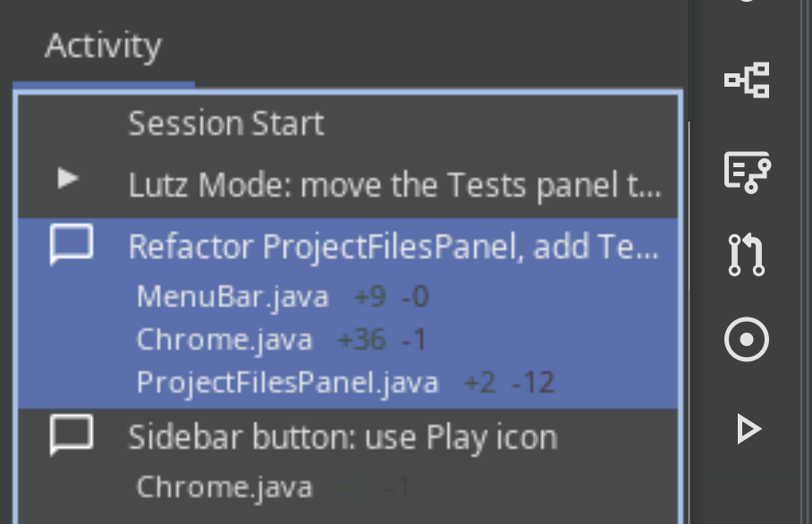Click the +9 -0 diff stats for MenuBar.java
The height and width of the screenshot is (524, 812).
(392, 296)
